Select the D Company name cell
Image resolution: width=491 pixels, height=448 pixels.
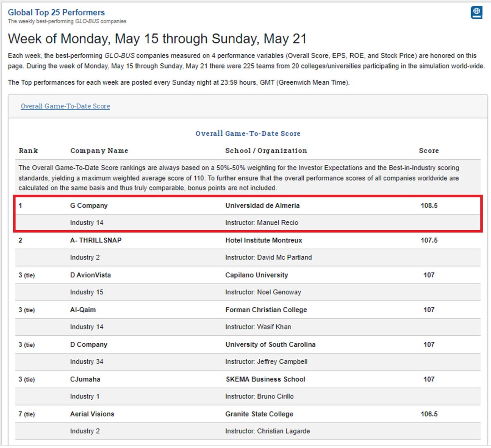tap(88, 345)
